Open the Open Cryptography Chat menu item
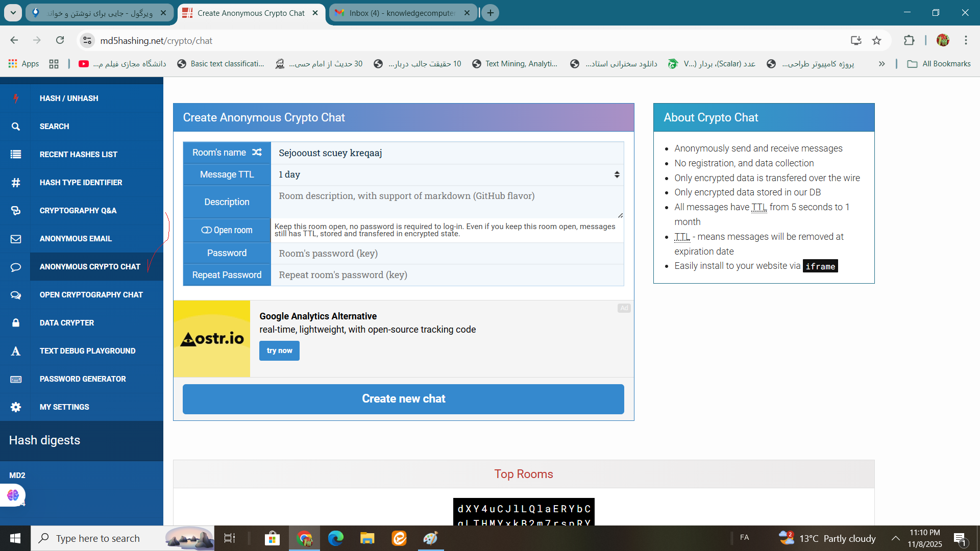This screenshot has width=980, height=551. [x=91, y=295]
